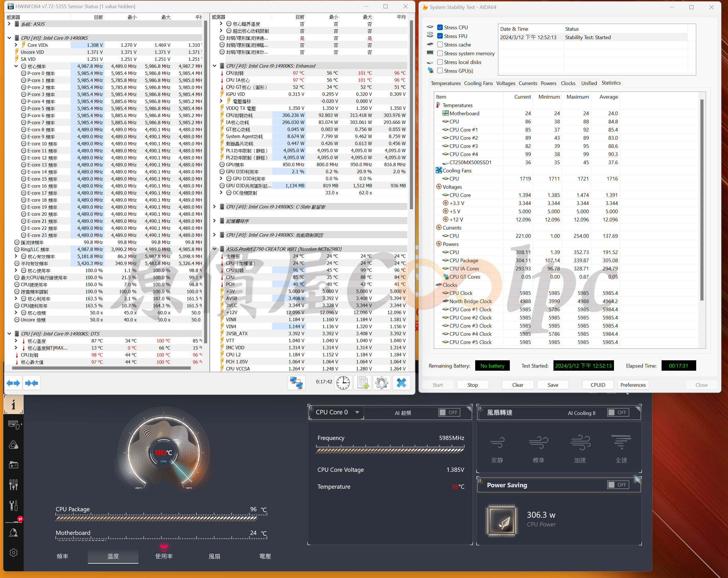The width and height of the screenshot is (728, 578).
Task: Open Armoury Crate home 'i' sidebar icon
Action: coord(14,404)
